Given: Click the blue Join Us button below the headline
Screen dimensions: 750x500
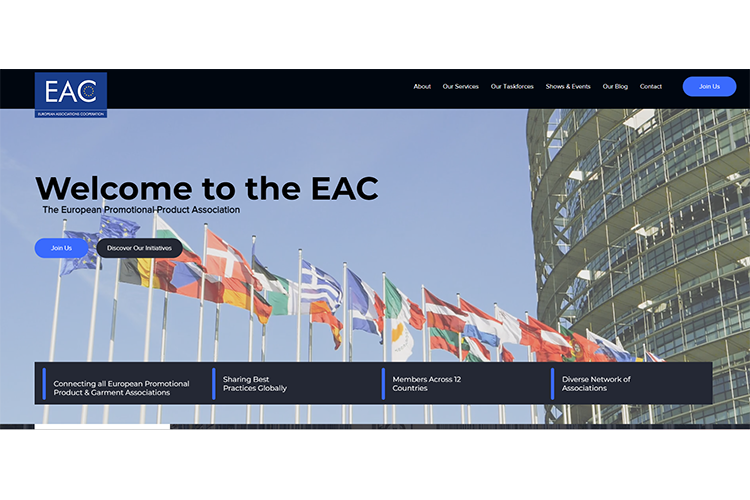Looking at the screenshot, I should pyautogui.click(x=61, y=248).
